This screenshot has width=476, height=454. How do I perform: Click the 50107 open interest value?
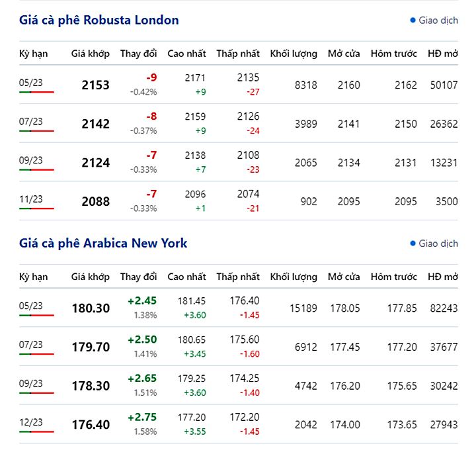[442, 85]
